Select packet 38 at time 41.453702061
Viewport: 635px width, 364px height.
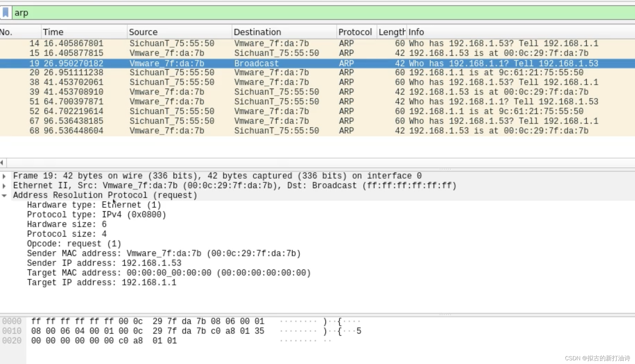[317, 82]
